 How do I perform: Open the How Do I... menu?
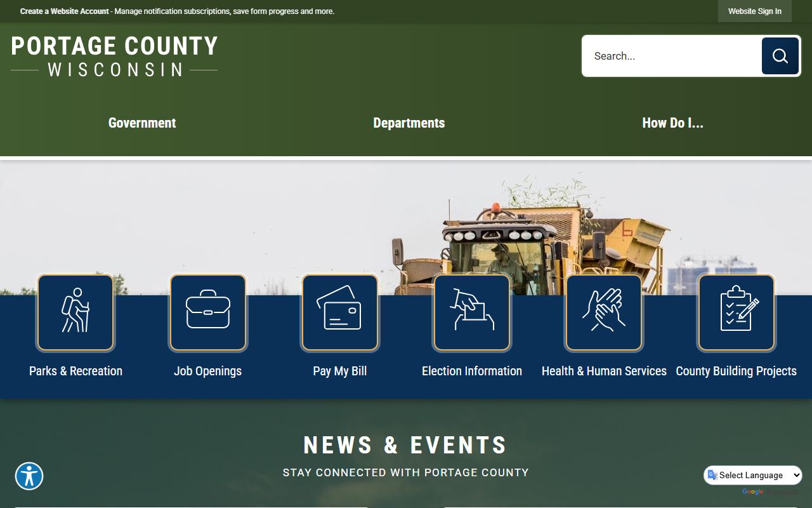(672, 123)
